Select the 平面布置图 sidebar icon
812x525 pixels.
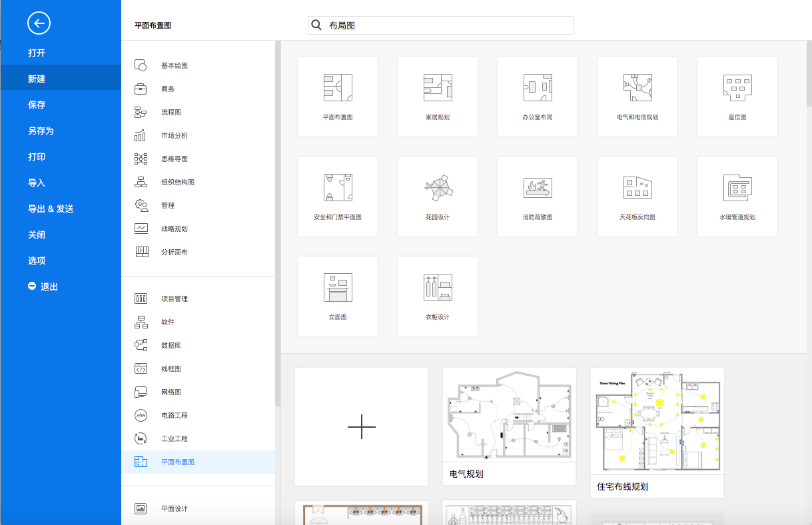141,462
